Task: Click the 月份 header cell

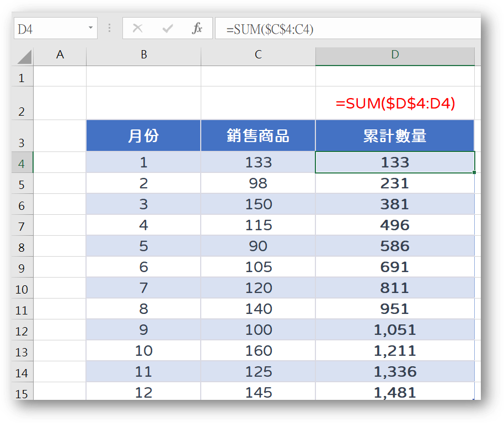Action: click(143, 136)
